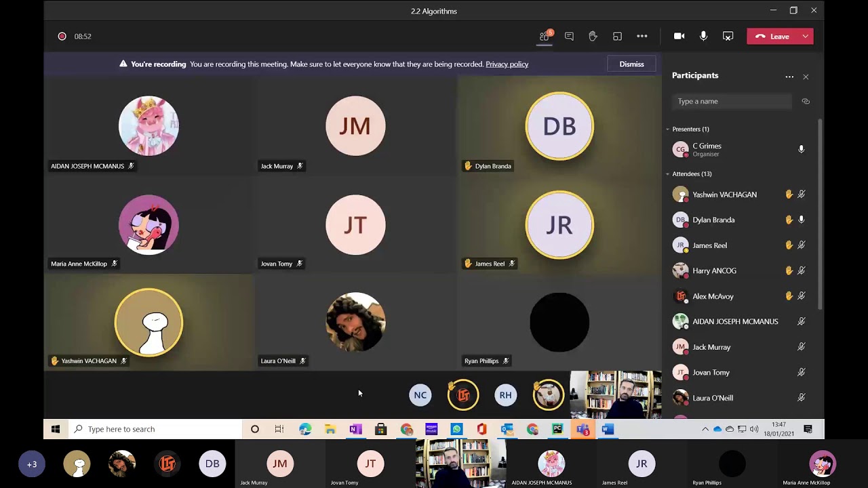Screen dimensions: 868x488
Task: Open Outlook from the taskbar
Action: click(x=507, y=429)
